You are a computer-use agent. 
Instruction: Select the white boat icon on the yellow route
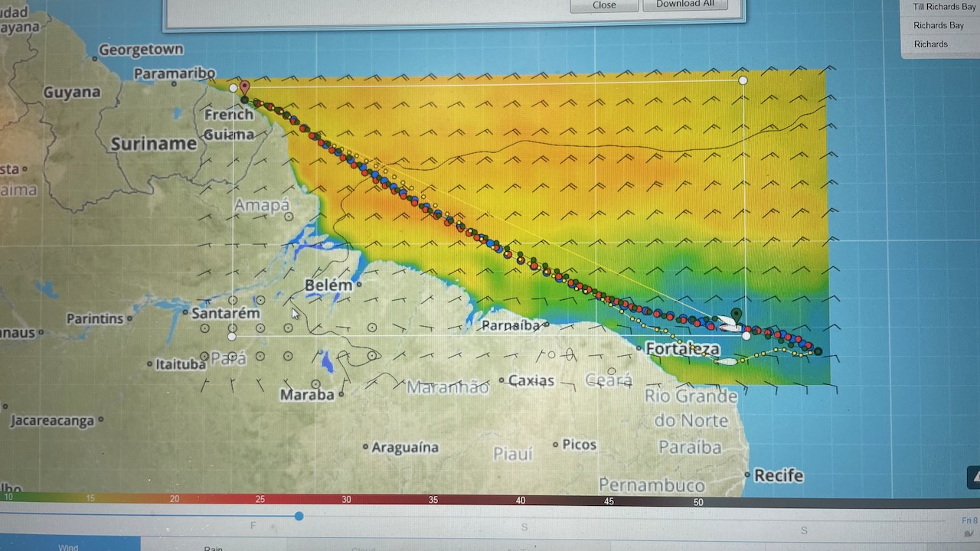click(x=727, y=361)
